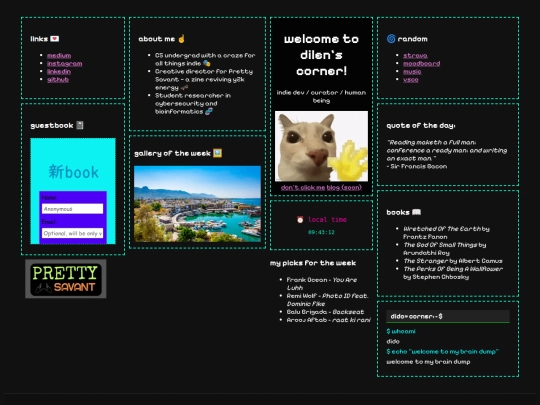Image resolution: width=540 pixels, height=405 pixels.
Task: Click the Wretched Of The Earth book entry
Action: 446,232
